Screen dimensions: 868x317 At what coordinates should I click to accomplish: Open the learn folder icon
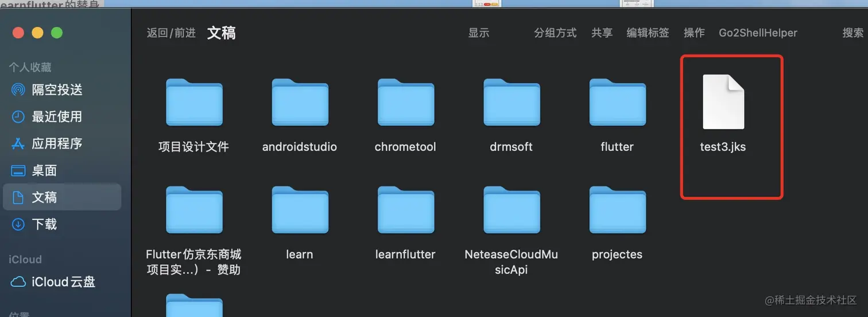coord(300,210)
